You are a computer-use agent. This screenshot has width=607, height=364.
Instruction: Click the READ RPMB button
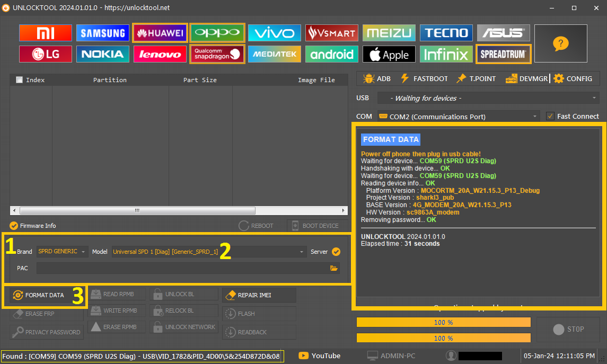117,294
